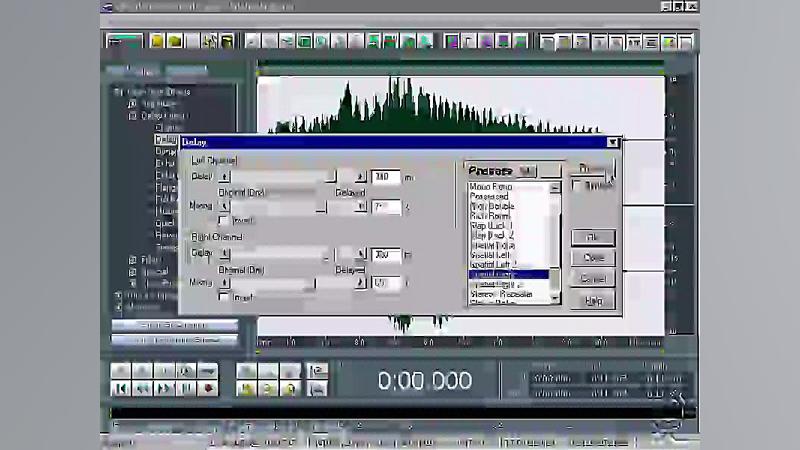Toggle the Group Real-Time Effects button
This screenshot has height=450, width=800.
[x=174, y=340]
